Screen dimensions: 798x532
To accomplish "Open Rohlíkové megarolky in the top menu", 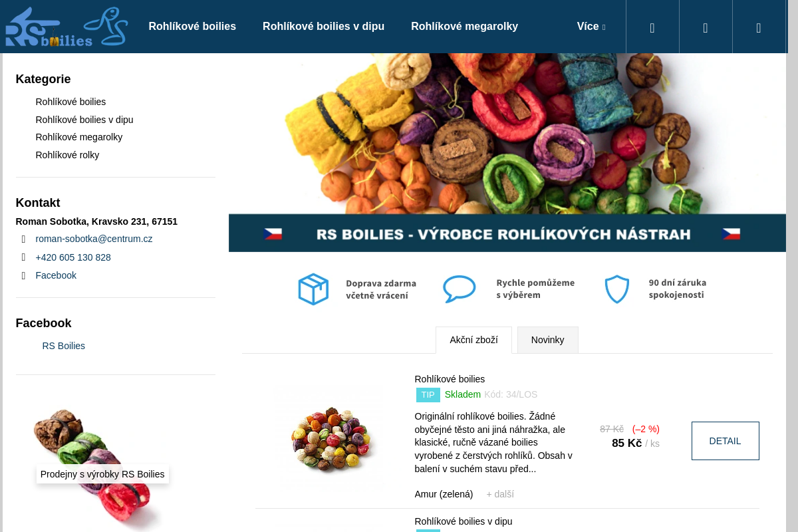I will pos(464,27).
